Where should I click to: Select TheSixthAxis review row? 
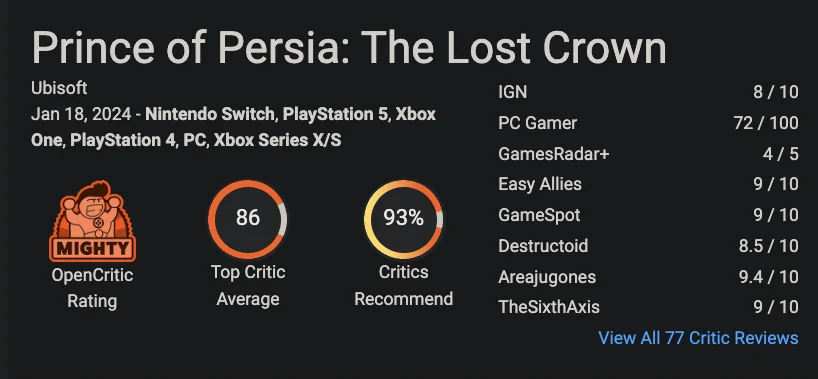(648, 307)
